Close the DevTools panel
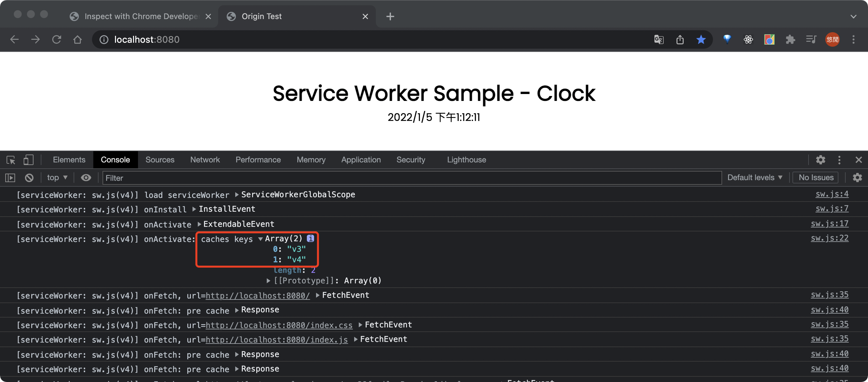 (858, 159)
